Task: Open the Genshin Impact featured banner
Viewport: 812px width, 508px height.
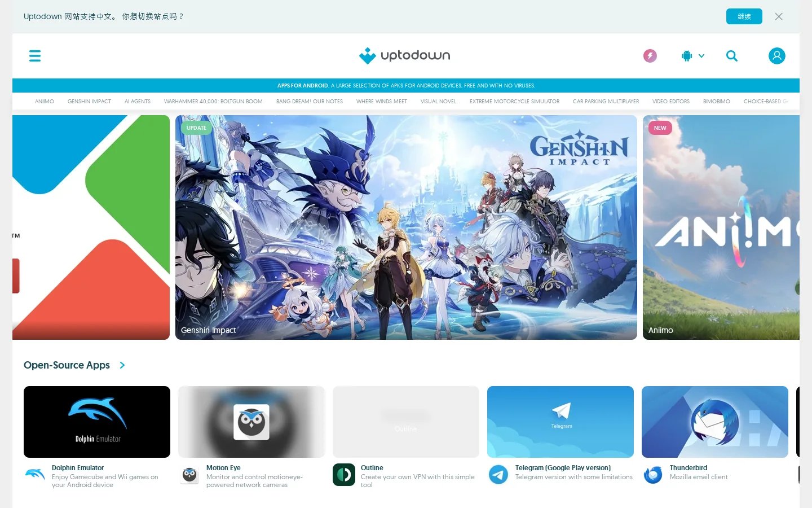Action: click(x=406, y=227)
